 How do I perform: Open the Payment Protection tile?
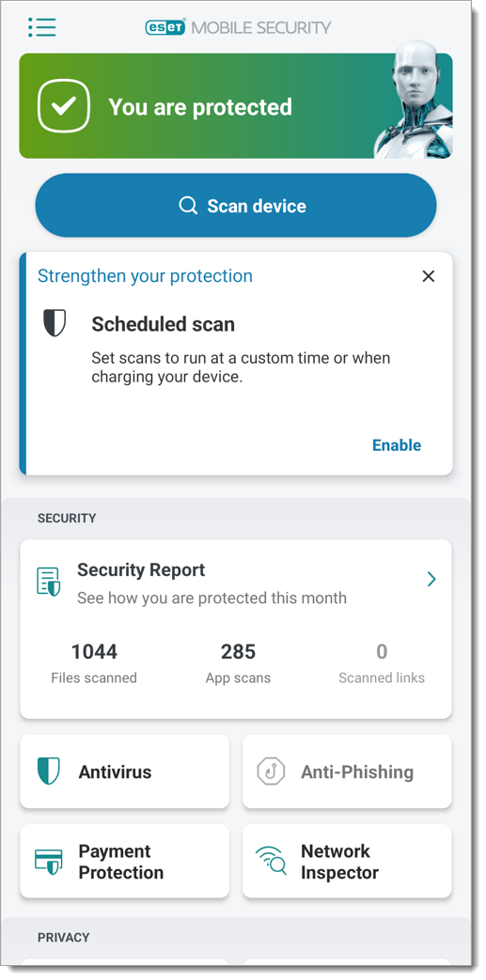(124, 862)
